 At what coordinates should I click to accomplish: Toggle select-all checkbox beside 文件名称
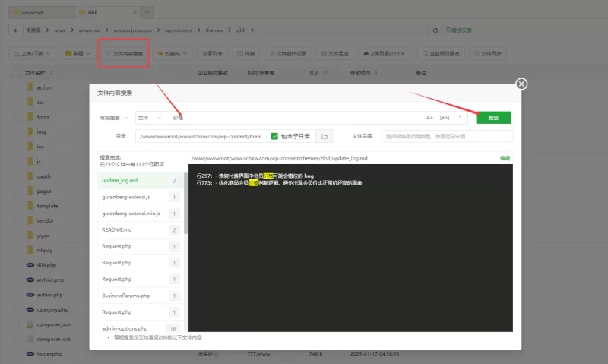click(16, 73)
